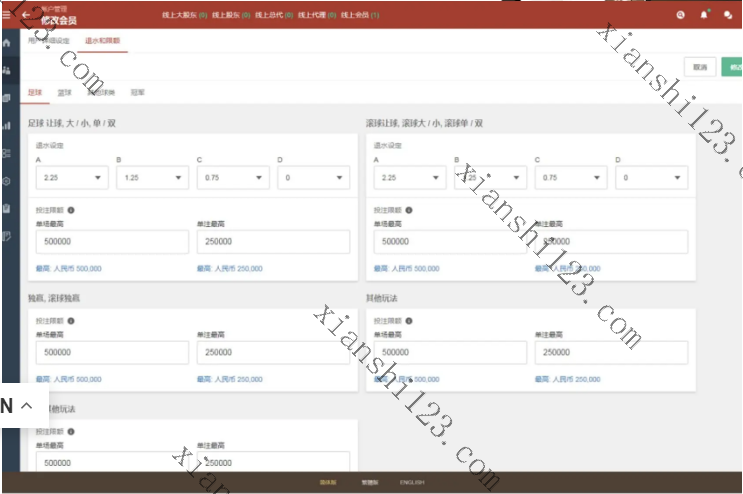The image size is (743, 494).
Task: Open the search icon in header
Action: [x=680, y=15]
